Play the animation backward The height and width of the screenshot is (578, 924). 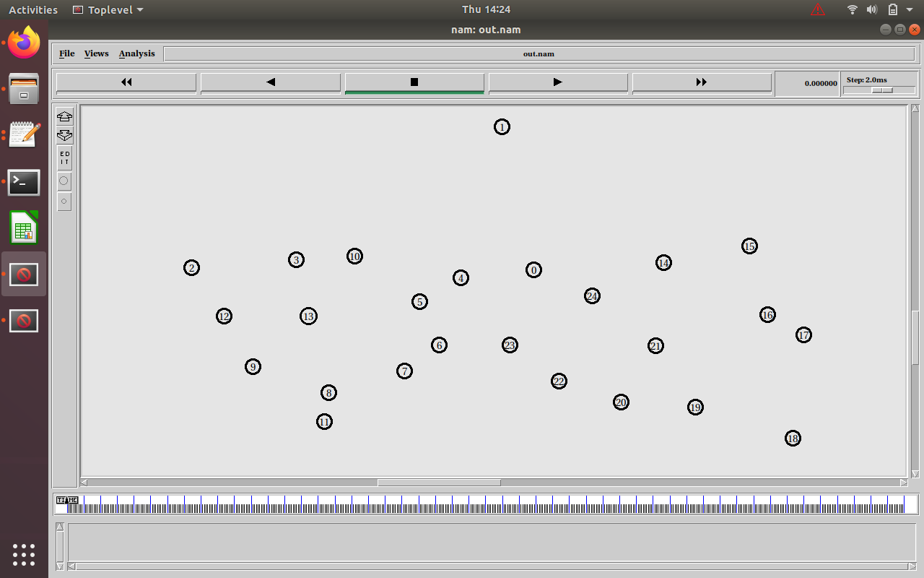pos(271,82)
